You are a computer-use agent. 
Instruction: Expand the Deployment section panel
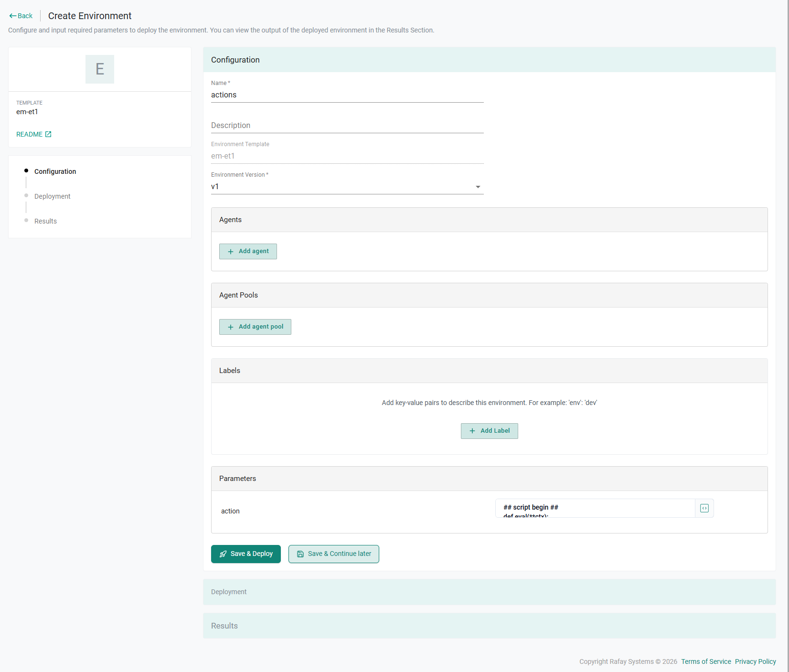[489, 592]
